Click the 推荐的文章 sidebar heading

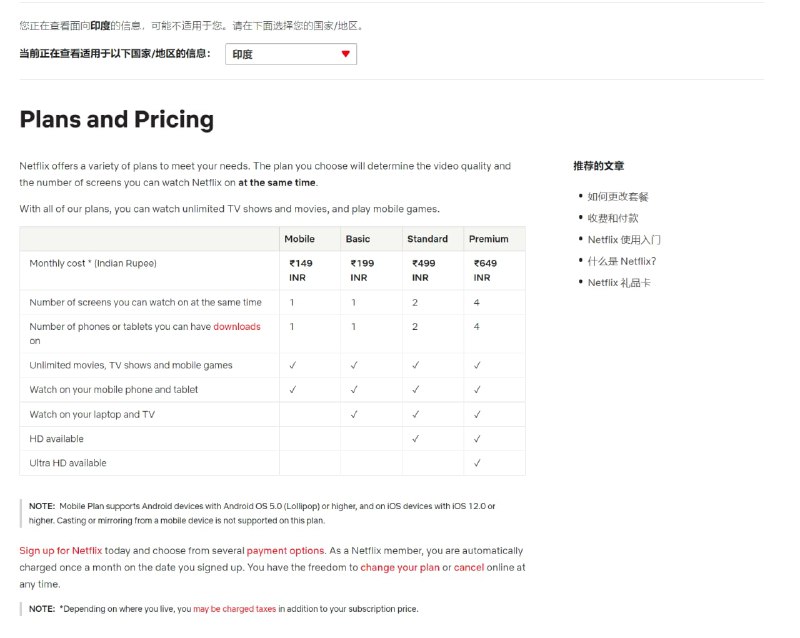coord(598,166)
